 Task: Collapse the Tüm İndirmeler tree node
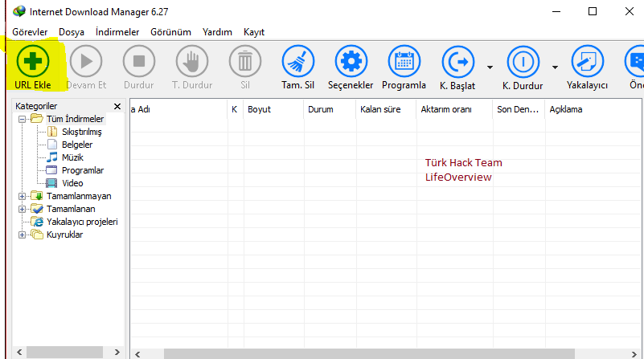[x=23, y=120]
